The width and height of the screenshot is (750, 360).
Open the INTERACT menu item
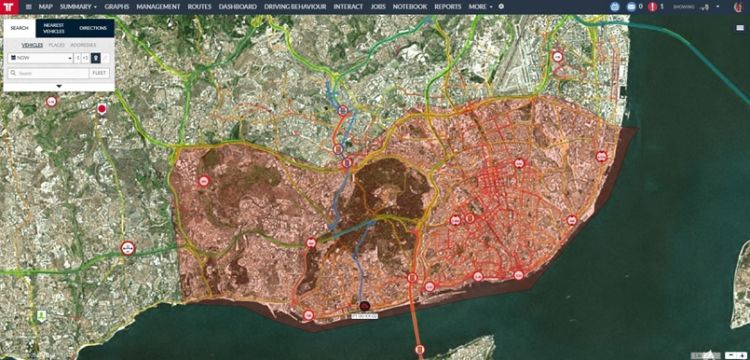(x=348, y=7)
